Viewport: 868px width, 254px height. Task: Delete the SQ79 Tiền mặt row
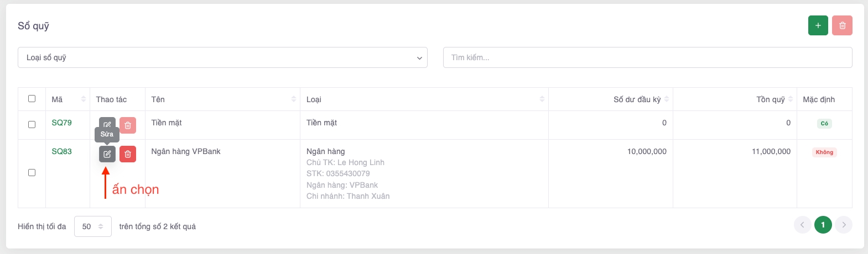pyautogui.click(x=128, y=125)
